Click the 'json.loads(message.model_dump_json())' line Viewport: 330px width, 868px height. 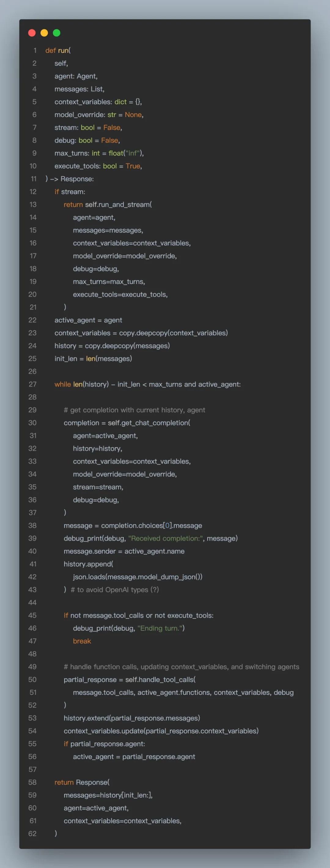(x=137, y=577)
